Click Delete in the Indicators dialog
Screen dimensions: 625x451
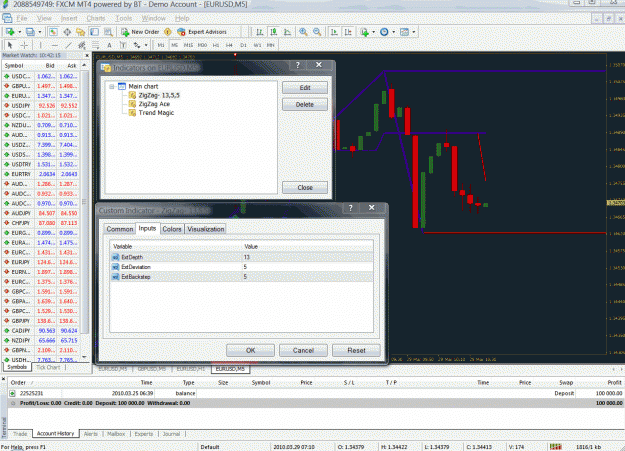[x=305, y=104]
